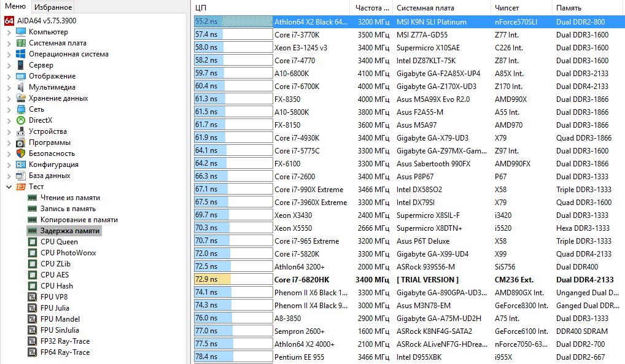Click the Операционная система Windows icon
Image resolution: width=625 pixels, height=364 pixels.
[x=21, y=54]
